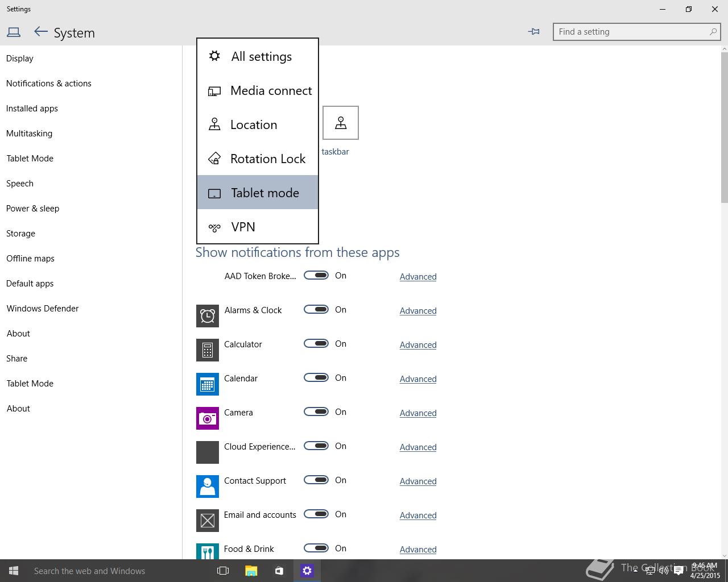Image resolution: width=728 pixels, height=582 pixels.
Task: Toggle Contact Support notifications off
Action: click(316, 480)
